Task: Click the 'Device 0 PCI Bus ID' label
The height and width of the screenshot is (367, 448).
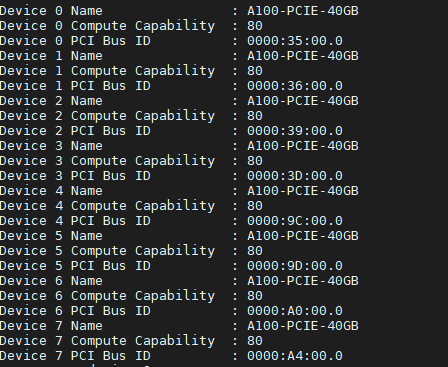Action: (x=75, y=41)
